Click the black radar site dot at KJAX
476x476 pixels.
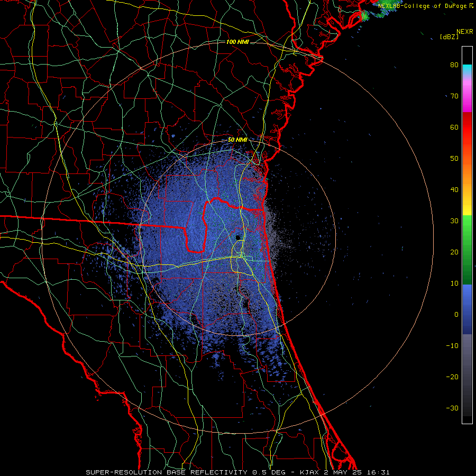tap(238, 237)
